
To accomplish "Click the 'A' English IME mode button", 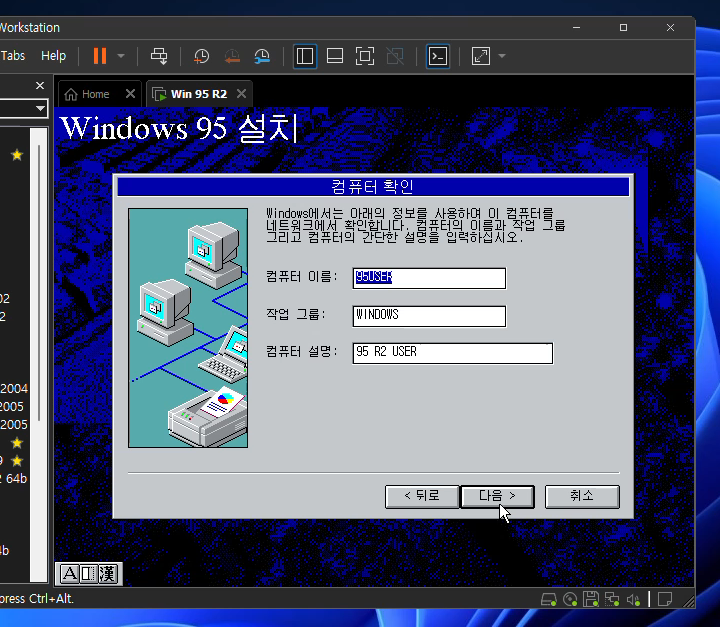I will point(70,573).
